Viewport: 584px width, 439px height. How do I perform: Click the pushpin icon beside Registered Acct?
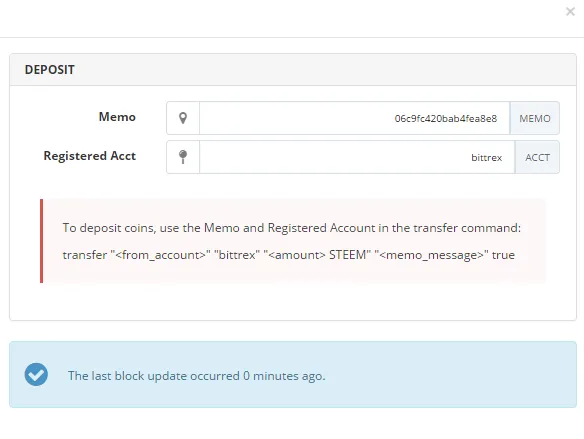(x=183, y=157)
